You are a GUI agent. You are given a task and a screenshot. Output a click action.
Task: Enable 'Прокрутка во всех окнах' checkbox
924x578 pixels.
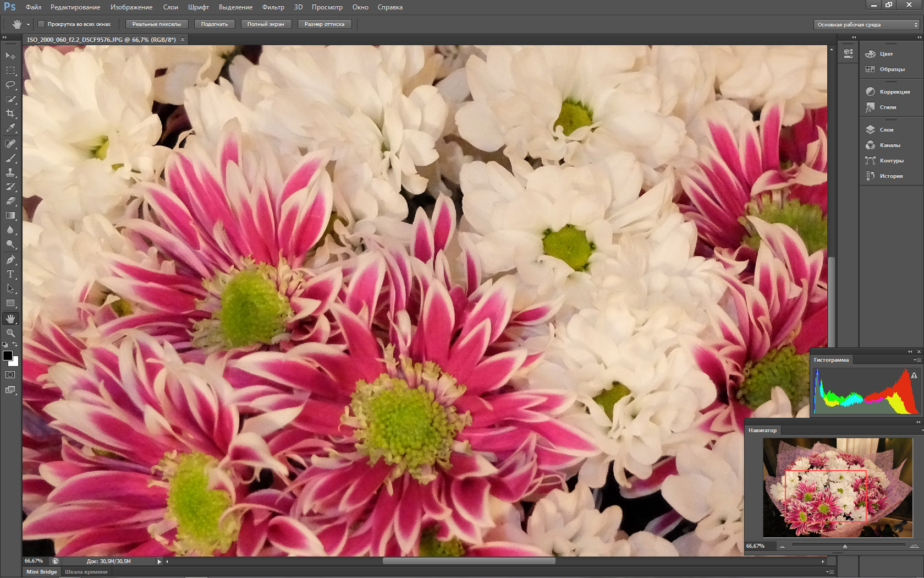(41, 24)
